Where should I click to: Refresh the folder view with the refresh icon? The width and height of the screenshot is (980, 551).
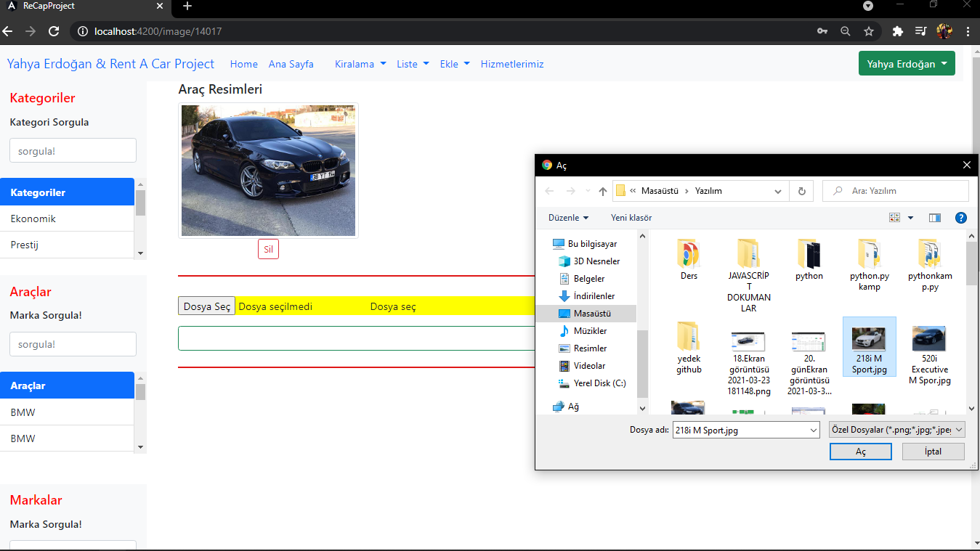[x=801, y=190]
